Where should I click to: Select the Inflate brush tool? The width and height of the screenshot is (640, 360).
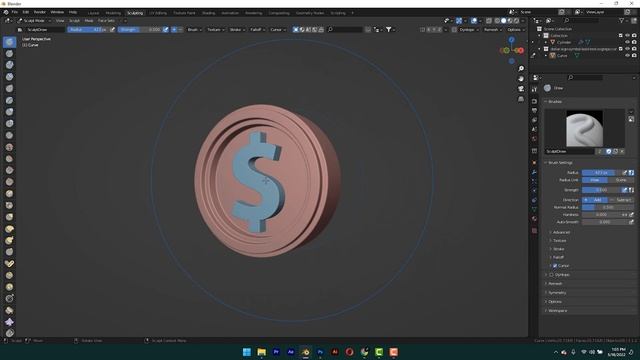(x=9, y=112)
